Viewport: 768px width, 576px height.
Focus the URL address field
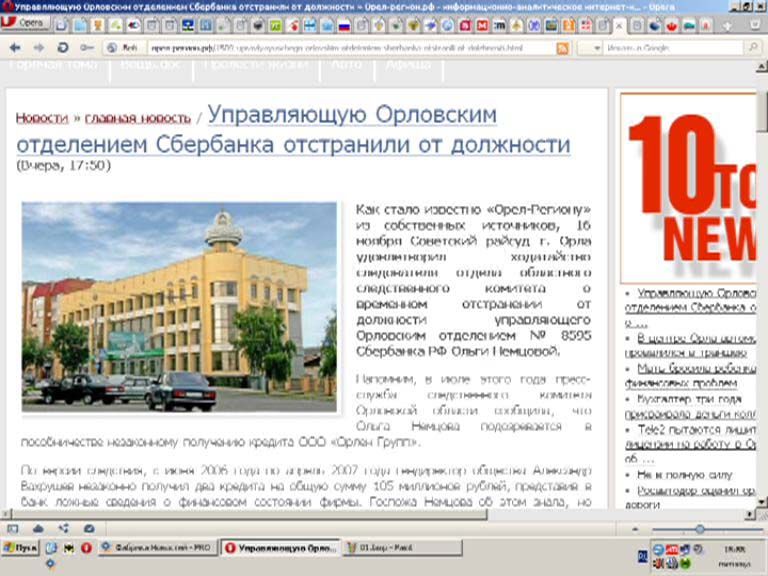click(350, 48)
